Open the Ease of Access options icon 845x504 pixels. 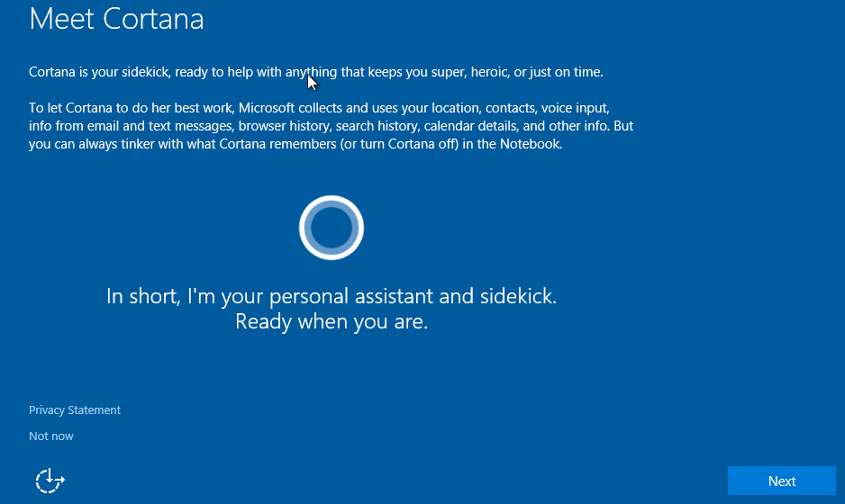pos(50,481)
